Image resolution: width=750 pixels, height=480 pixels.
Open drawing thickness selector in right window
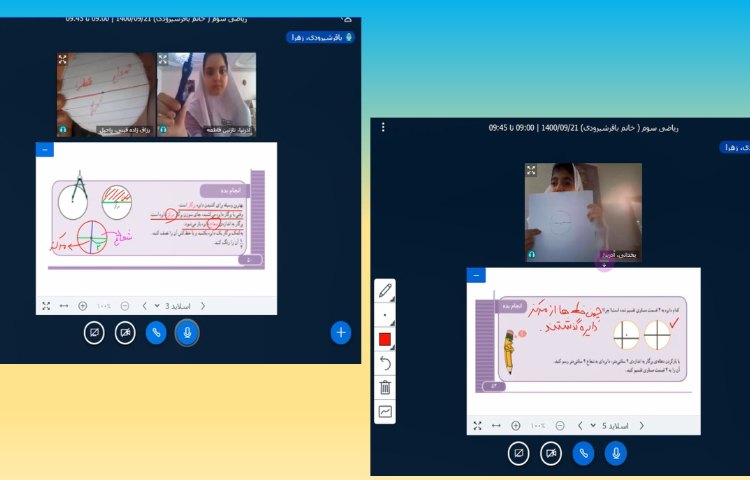click(385, 315)
